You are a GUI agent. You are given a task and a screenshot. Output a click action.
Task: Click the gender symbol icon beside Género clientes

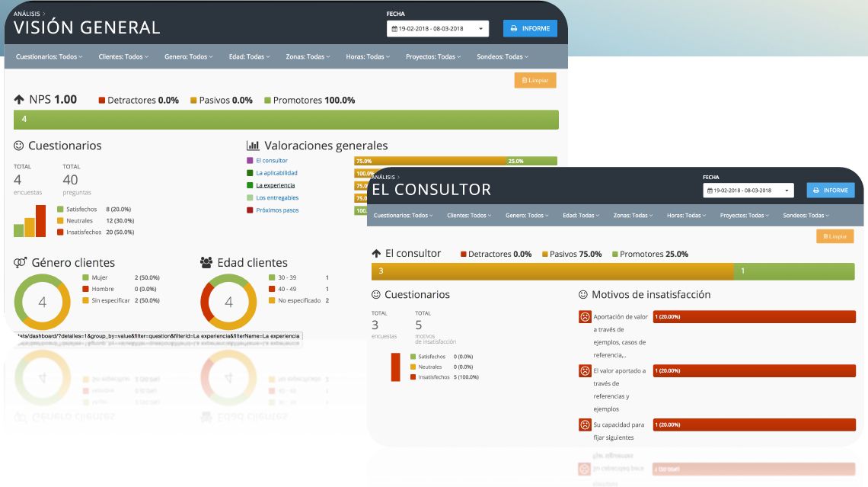[21, 263]
